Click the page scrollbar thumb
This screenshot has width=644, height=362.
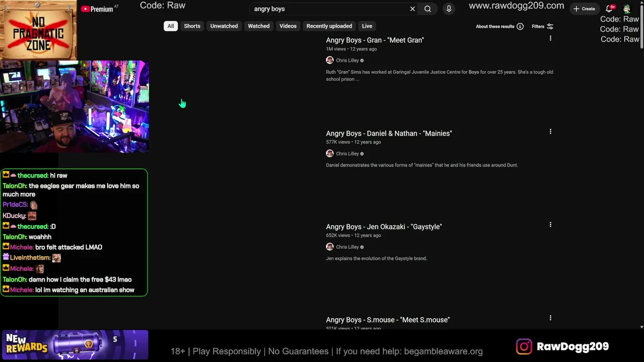pyautogui.click(x=641, y=28)
